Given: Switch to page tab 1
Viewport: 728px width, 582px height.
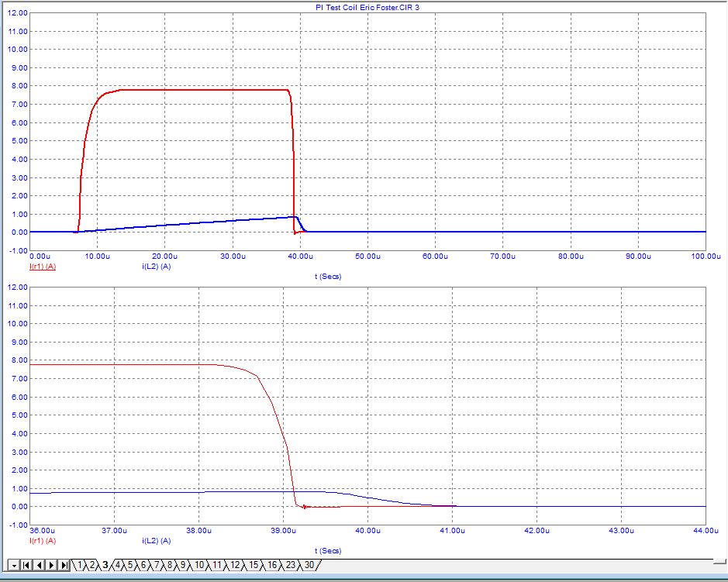Looking at the screenshot, I should point(80,565).
